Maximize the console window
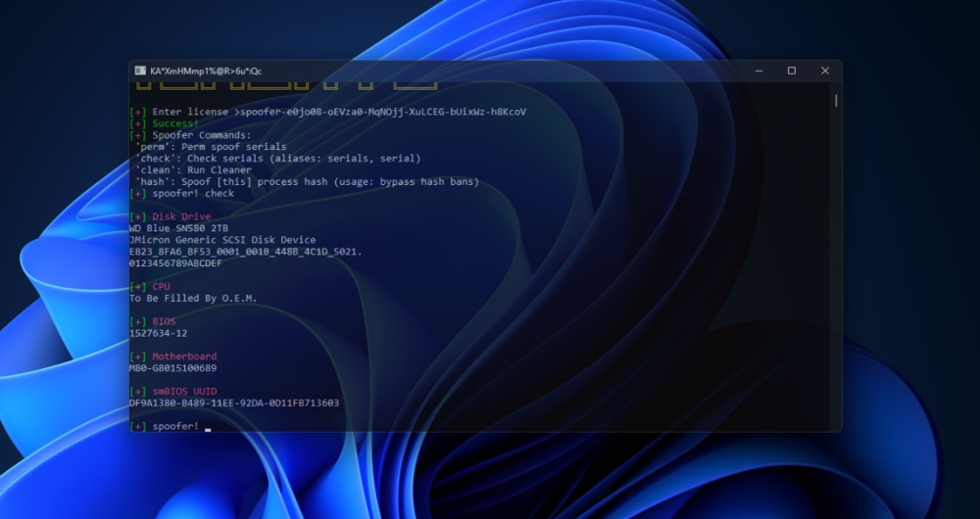The width and height of the screenshot is (980, 519). click(792, 71)
